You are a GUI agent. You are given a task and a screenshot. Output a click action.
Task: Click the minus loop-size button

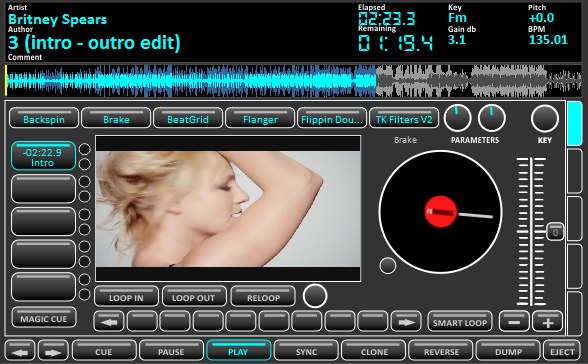click(514, 322)
